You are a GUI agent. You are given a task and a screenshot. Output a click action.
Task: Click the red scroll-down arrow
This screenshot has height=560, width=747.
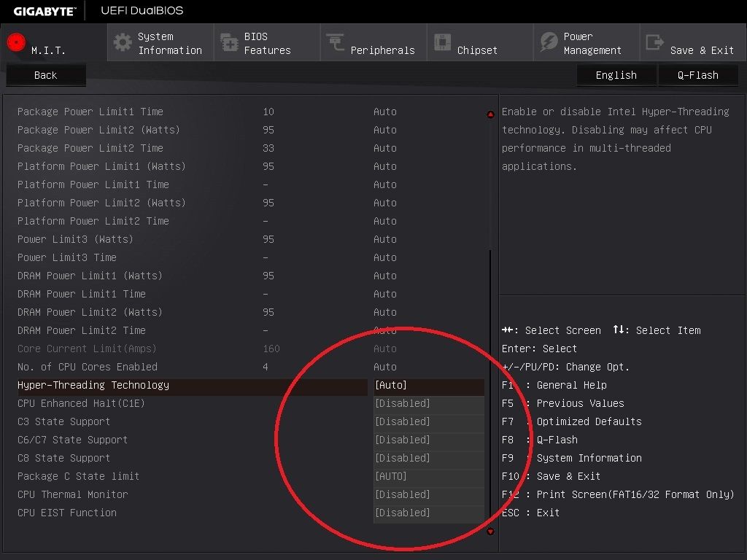(490, 532)
